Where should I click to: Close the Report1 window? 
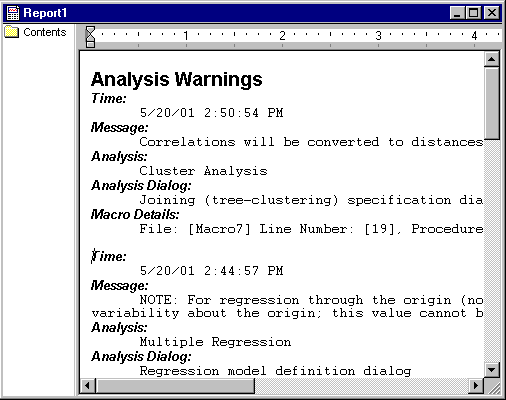point(492,13)
